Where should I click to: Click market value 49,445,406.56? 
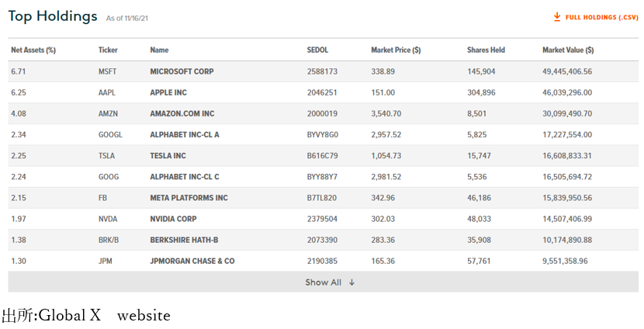click(x=567, y=71)
